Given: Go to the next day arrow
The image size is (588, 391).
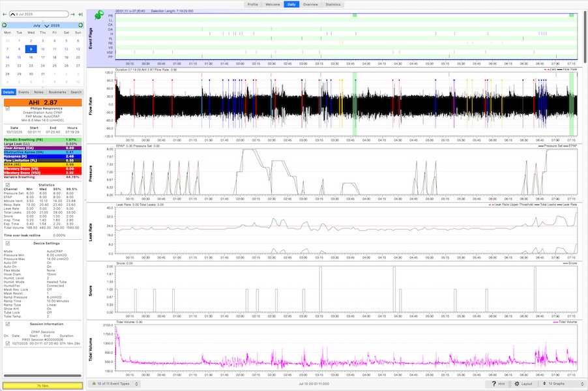Looking at the screenshot, I should coord(73,14).
